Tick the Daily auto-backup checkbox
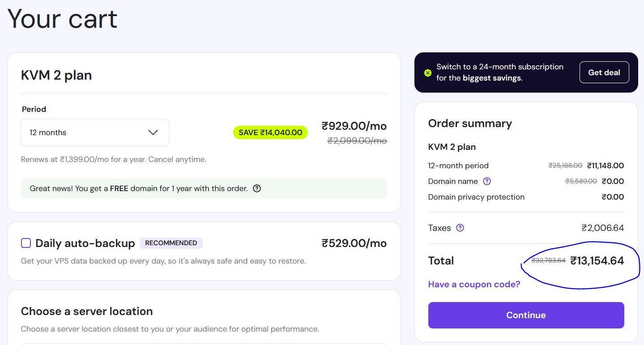Viewport: 644px width, 345px height. point(26,243)
